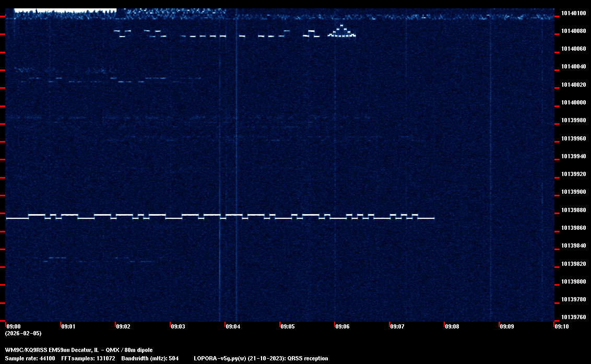
Task: Click the triangle-shaped signal pattern near 09:06
Action: 341,32
